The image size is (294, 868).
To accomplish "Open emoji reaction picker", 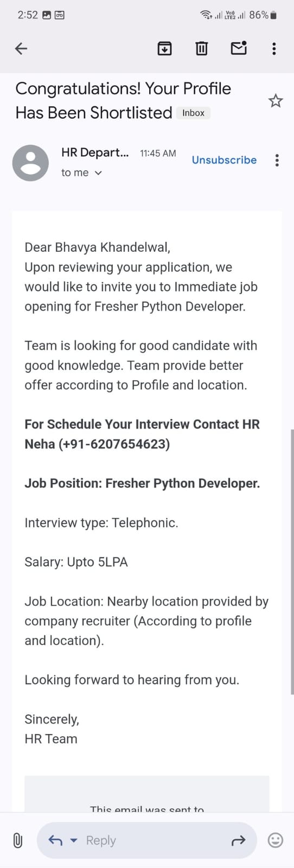I will 276,840.
